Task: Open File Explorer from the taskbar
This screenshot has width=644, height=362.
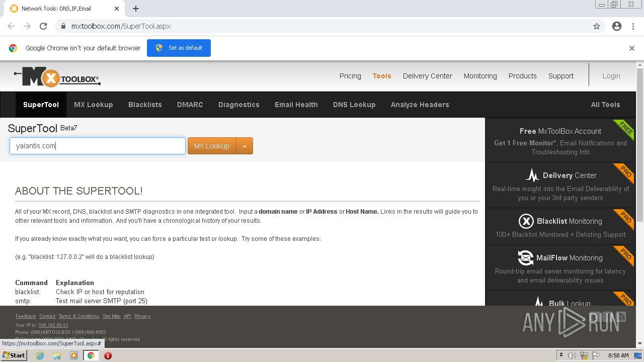Action: (x=57, y=355)
